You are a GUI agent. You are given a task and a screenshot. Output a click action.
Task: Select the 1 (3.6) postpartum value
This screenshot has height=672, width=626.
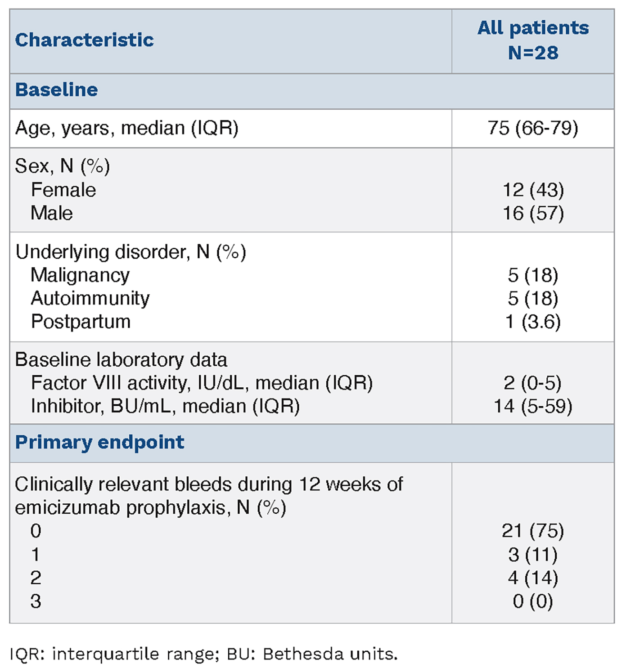coord(533,322)
